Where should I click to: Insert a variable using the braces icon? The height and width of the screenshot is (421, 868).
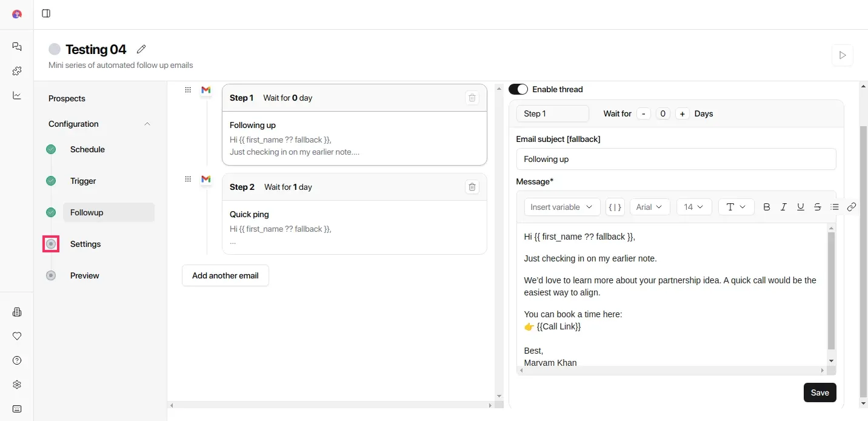(615, 207)
